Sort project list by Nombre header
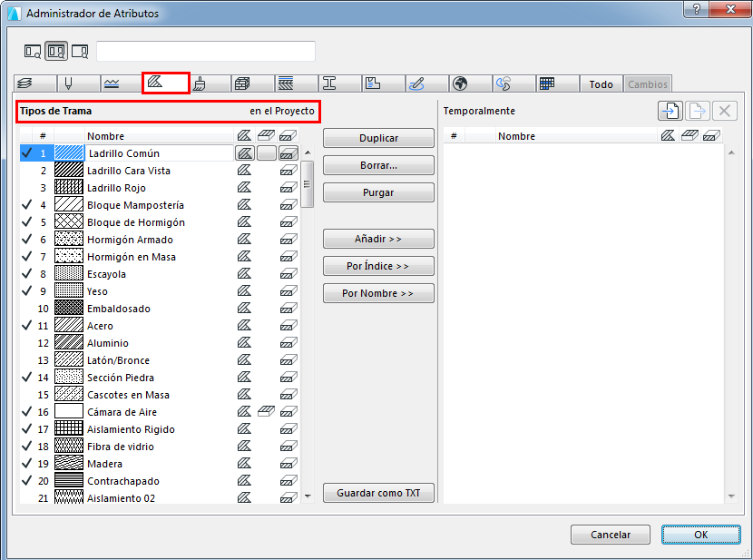Screen dimensions: 753x560 click(x=159, y=136)
